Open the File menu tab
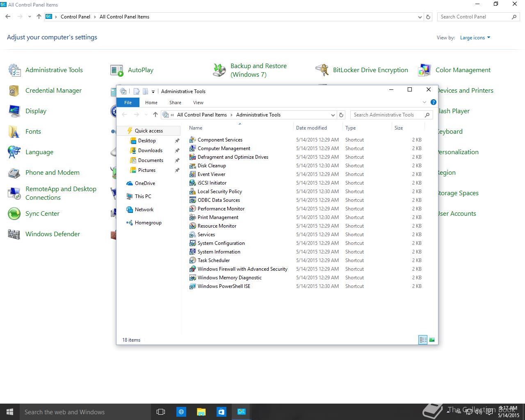This screenshot has width=525, height=420. 128,103
